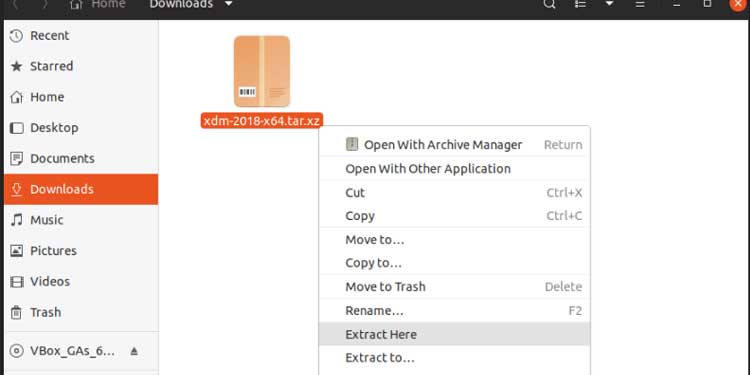750x375 pixels.
Task: Click Extract Here
Action: pyautogui.click(x=454, y=334)
